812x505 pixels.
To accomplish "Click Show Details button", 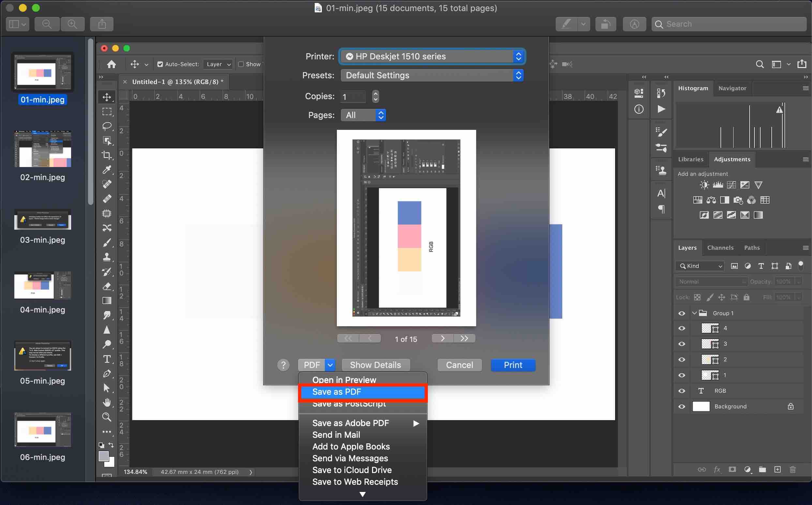I will tap(375, 365).
